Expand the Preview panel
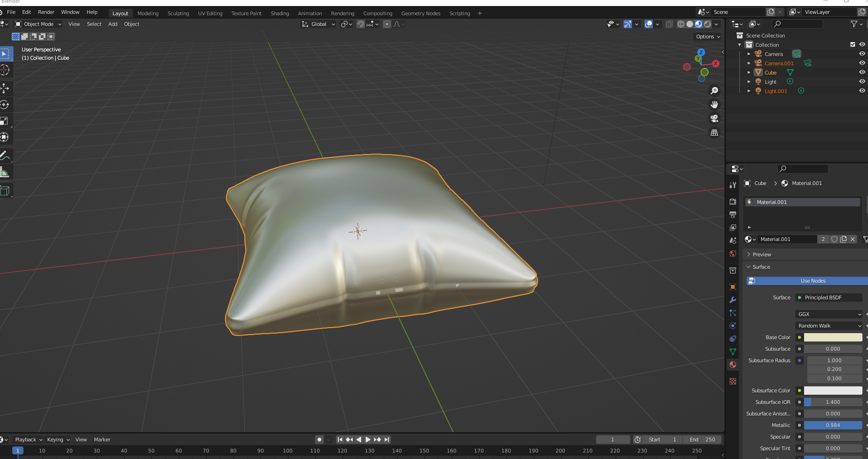Screen dimensions: 868x459 click(x=762, y=254)
